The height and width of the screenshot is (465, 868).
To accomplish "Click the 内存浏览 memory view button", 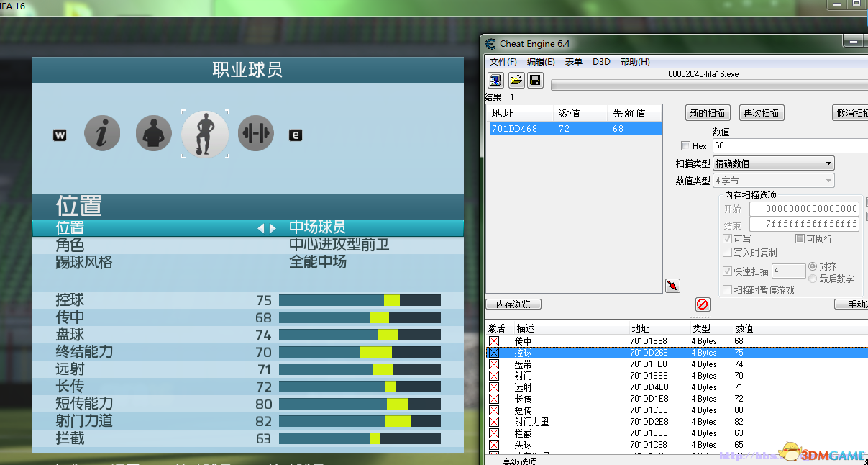I will 513,304.
